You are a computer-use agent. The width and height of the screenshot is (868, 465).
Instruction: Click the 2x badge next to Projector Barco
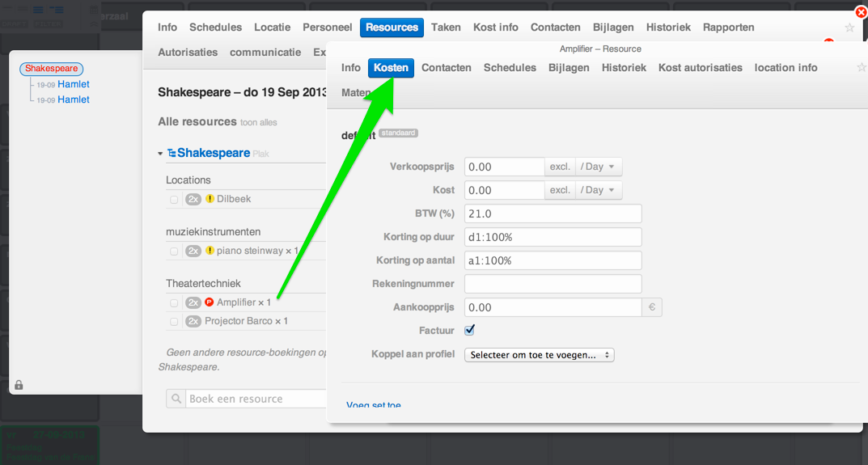[x=193, y=321]
